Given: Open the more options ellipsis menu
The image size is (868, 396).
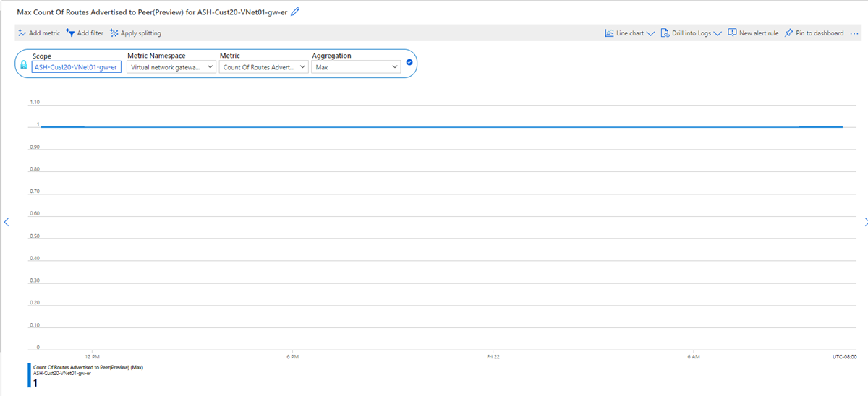Looking at the screenshot, I should tap(854, 33).
